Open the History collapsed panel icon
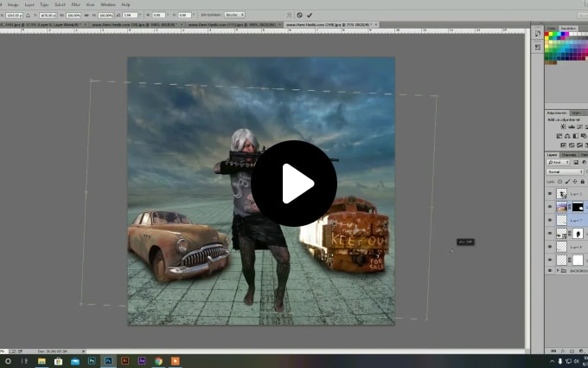Image resolution: width=588 pixels, height=368 pixels. (537, 34)
